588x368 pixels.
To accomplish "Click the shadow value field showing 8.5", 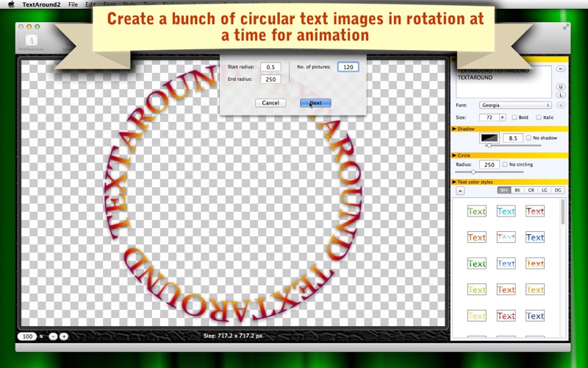I will 513,138.
